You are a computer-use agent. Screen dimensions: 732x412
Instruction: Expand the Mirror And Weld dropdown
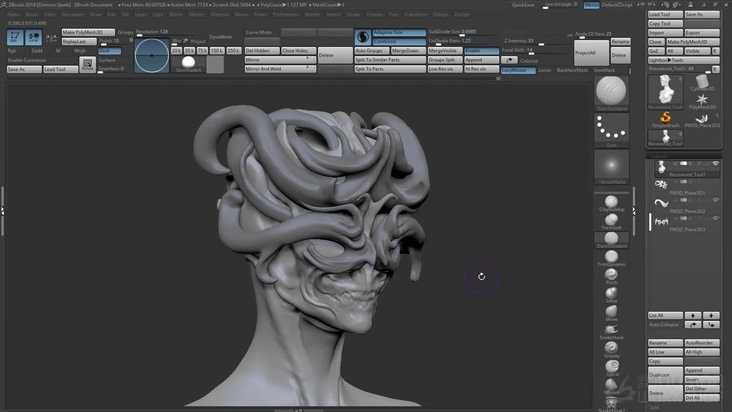point(280,69)
